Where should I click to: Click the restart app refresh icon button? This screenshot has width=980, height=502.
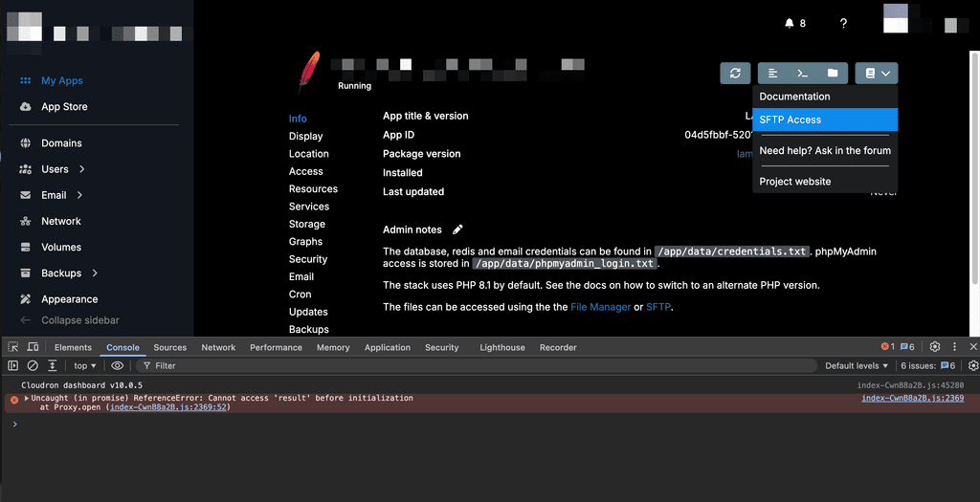[x=735, y=73]
